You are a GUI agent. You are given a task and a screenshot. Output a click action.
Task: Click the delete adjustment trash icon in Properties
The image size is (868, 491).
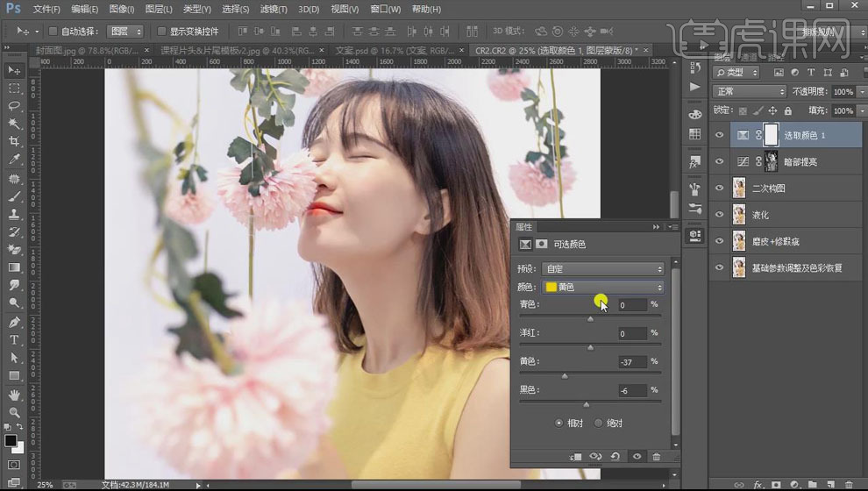(656, 457)
